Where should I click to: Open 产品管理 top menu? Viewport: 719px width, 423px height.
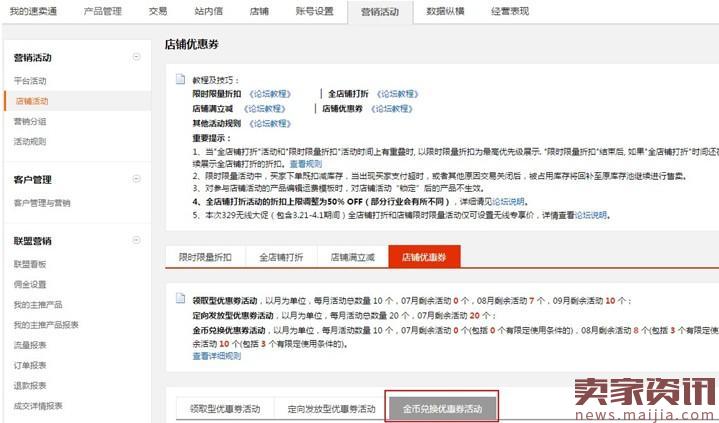(103, 11)
